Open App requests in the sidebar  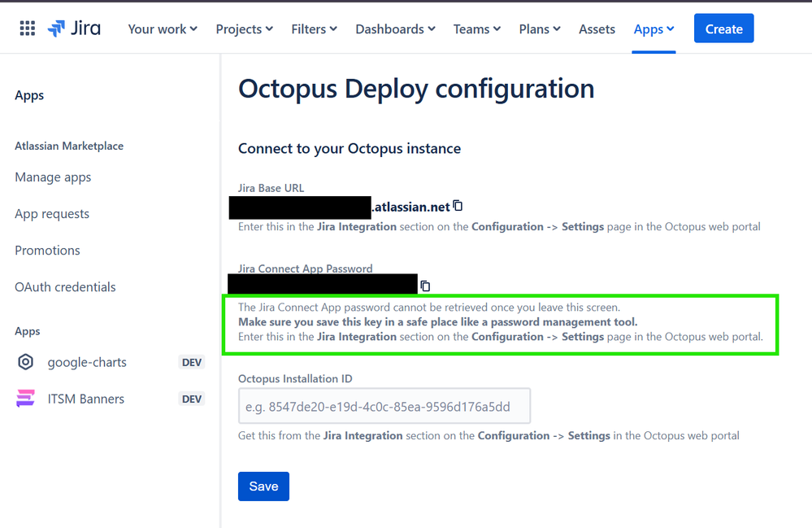point(52,213)
